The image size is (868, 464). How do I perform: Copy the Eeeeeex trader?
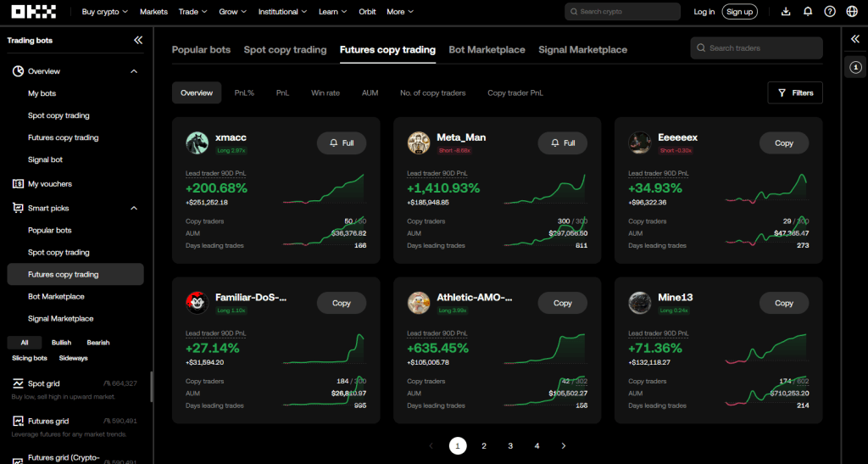784,143
